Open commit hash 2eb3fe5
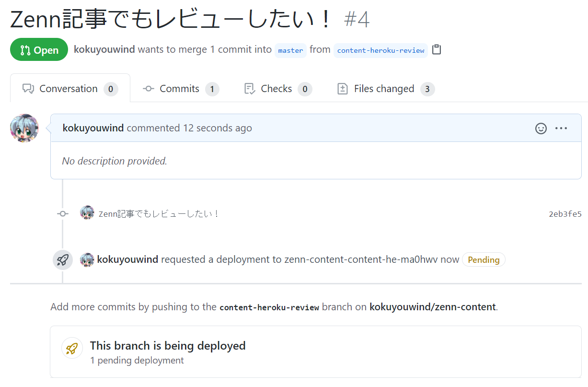588x387 pixels. pos(565,214)
